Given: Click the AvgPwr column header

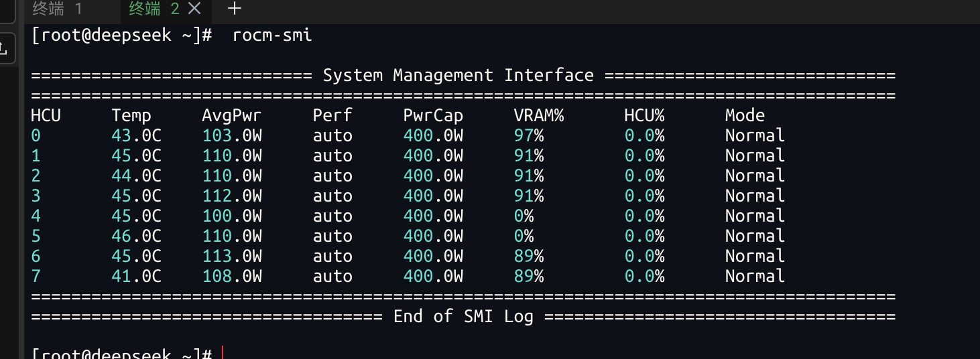Looking at the screenshot, I should click(232, 115).
